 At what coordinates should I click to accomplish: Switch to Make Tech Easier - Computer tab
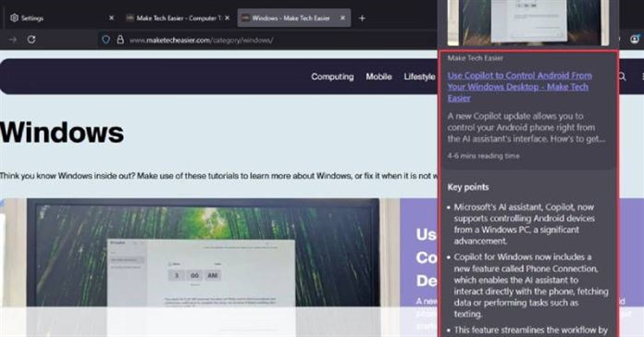pos(178,19)
